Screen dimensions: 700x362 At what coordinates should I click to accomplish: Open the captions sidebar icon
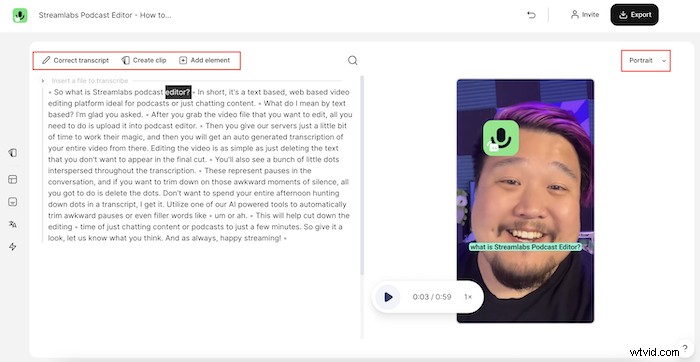pos(12,202)
